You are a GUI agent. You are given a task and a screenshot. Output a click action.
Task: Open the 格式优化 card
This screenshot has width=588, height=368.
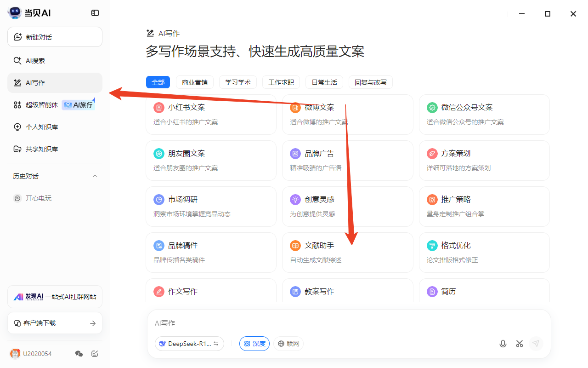(x=484, y=253)
